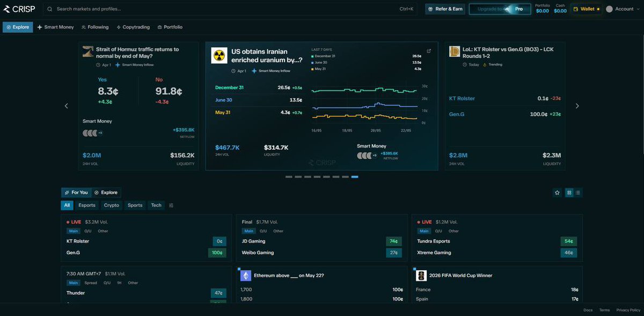Open the Hormuz market thumbnail image

click(x=88, y=52)
